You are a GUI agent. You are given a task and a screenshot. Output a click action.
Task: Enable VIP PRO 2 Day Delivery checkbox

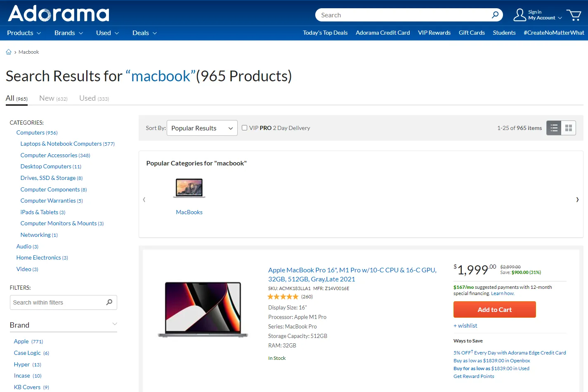point(244,128)
